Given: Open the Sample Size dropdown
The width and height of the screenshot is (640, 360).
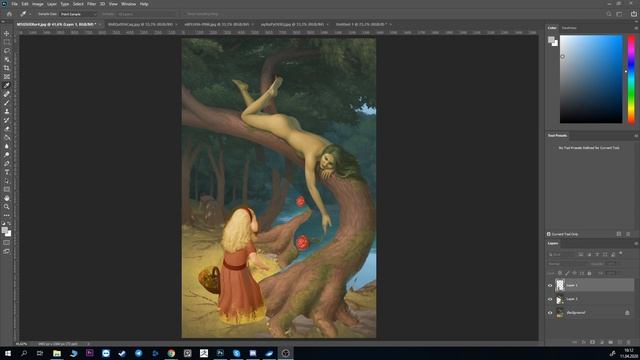Looking at the screenshot, I should (78, 14).
